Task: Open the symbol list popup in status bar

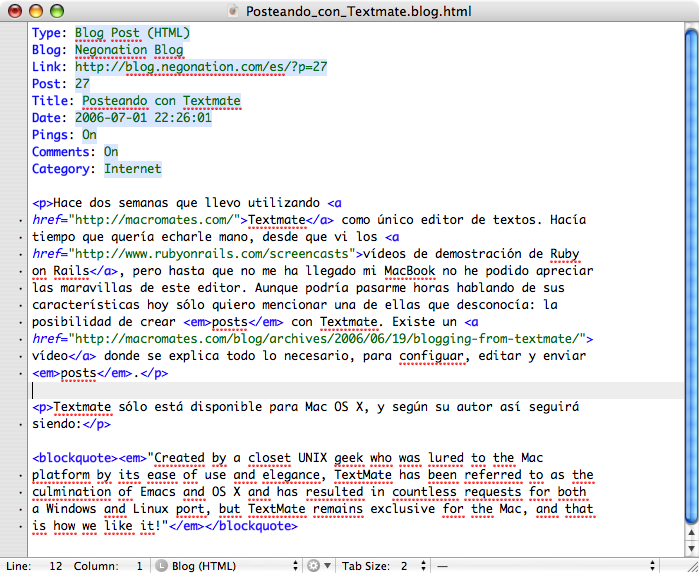Action: (547, 566)
